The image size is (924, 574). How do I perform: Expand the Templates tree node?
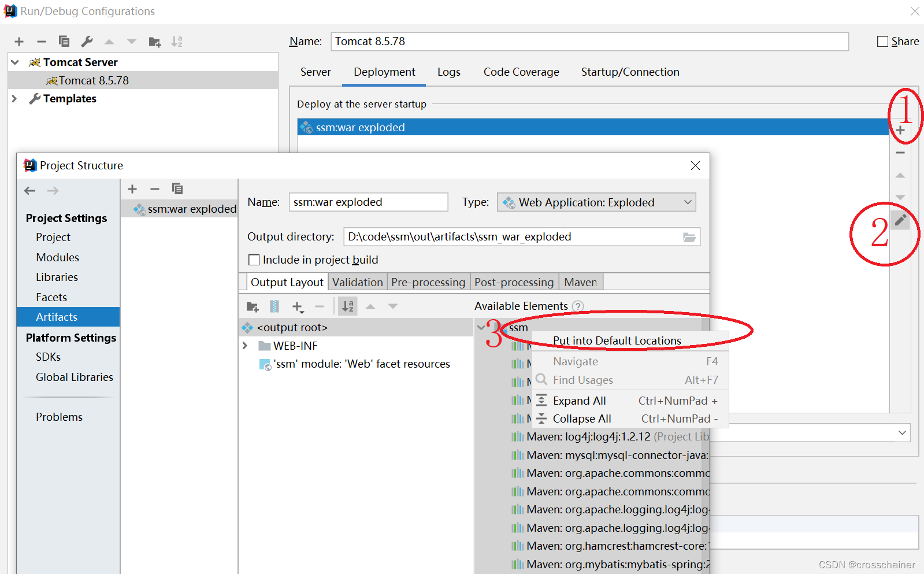15,99
